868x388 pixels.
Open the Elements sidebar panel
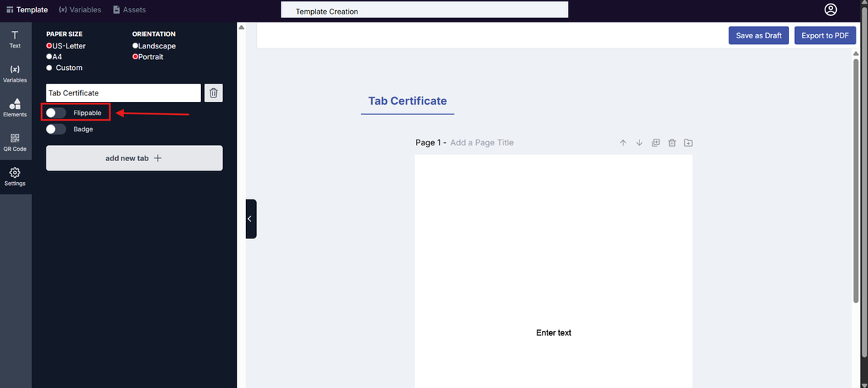click(x=15, y=108)
